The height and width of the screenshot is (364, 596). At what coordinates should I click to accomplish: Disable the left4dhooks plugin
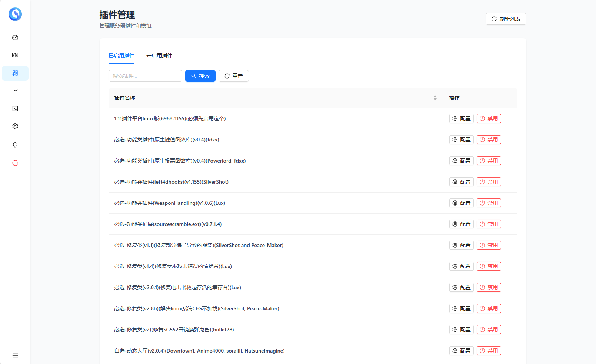click(489, 182)
